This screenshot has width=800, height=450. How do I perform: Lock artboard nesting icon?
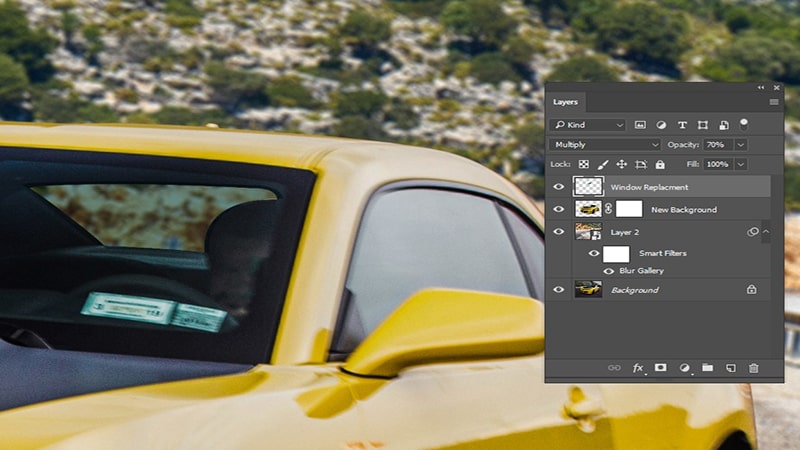click(x=641, y=164)
